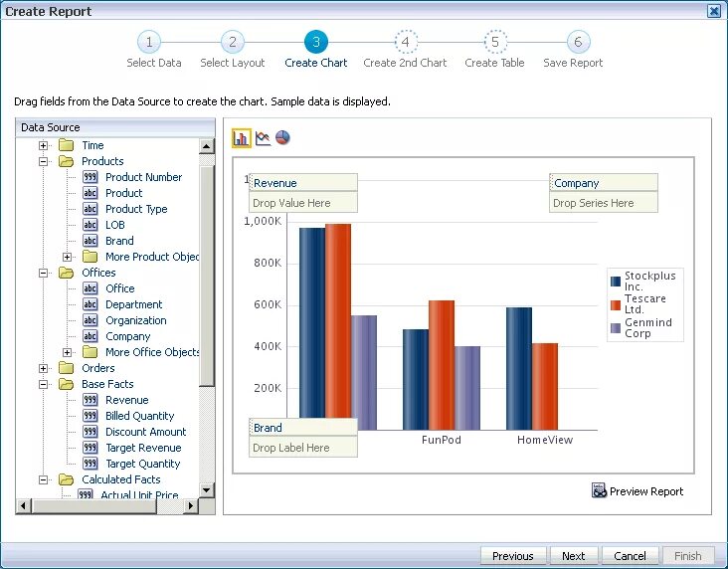The width and height of the screenshot is (728, 569).
Task: Click the Data Source scroll right arrow
Action: (190, 505)
